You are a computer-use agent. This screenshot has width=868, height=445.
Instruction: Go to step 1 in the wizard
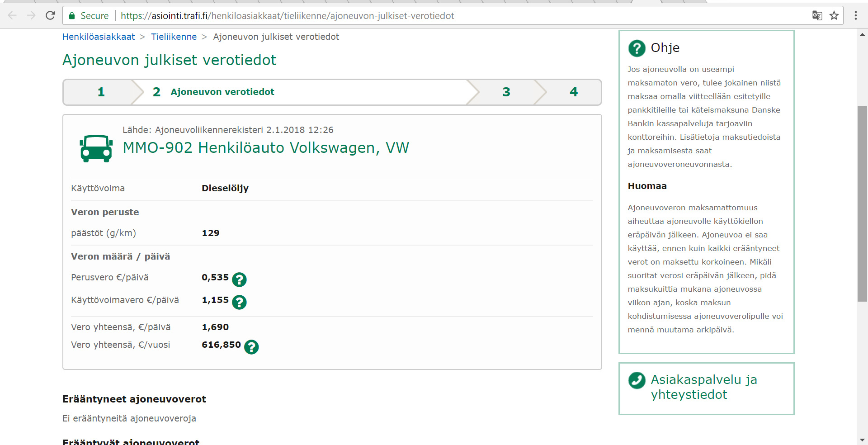pos(101,92)
